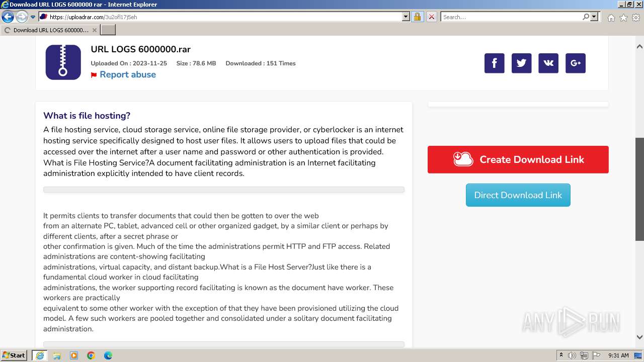Open a new blank tab
Viewport: 644px width, 362px height.
(108, 30)
